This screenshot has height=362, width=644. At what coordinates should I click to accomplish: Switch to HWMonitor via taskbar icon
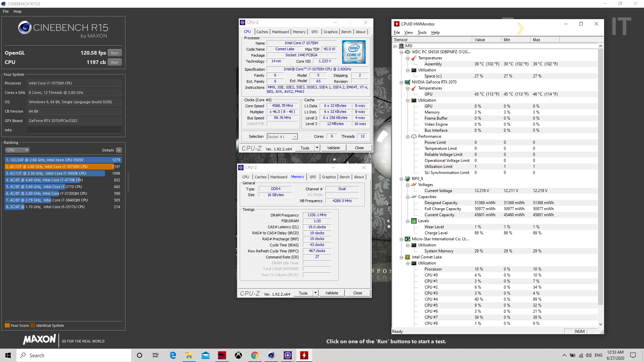pos(304,355)
